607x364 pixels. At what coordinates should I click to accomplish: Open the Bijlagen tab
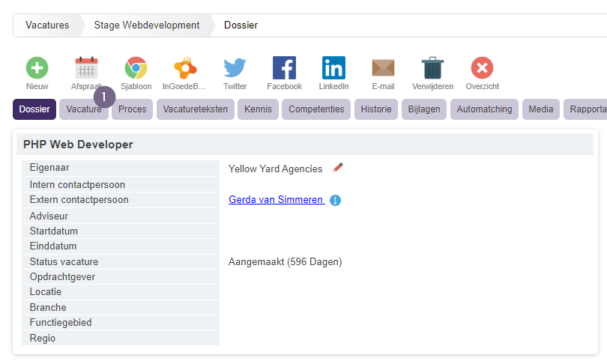point(424,109)
